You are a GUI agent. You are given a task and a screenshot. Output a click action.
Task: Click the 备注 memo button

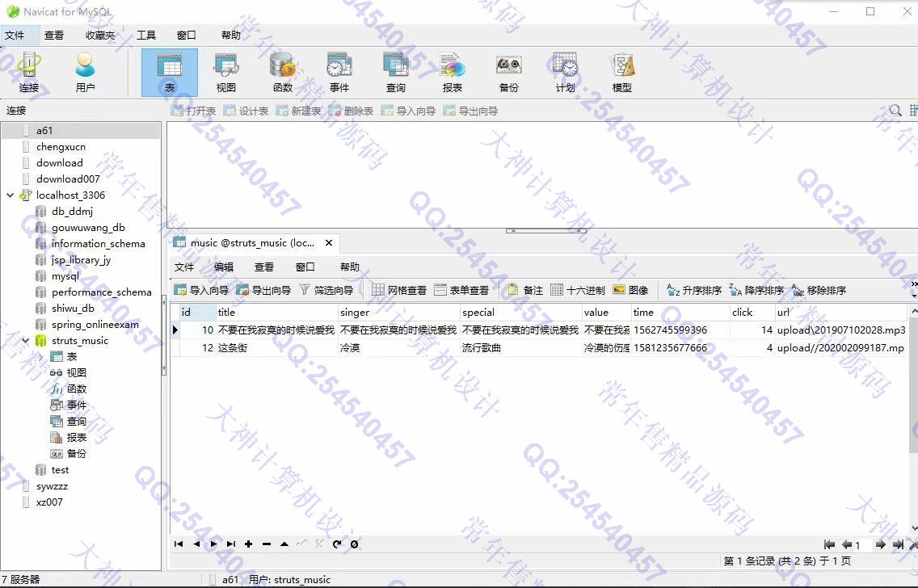coord(525,290)
